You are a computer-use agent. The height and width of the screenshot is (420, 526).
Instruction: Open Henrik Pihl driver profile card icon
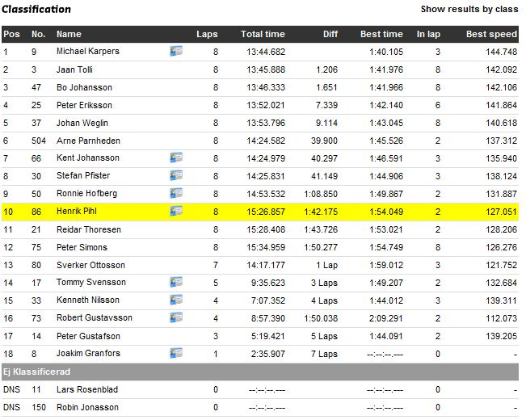[176, 211]
